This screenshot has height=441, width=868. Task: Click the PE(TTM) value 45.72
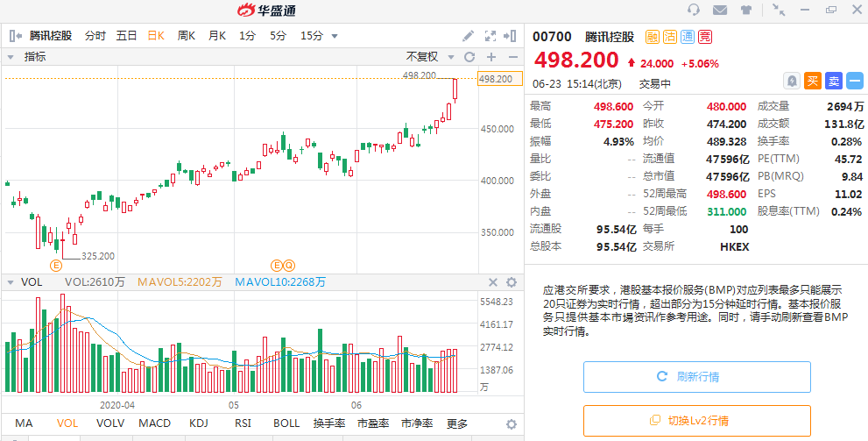point(849,159)
